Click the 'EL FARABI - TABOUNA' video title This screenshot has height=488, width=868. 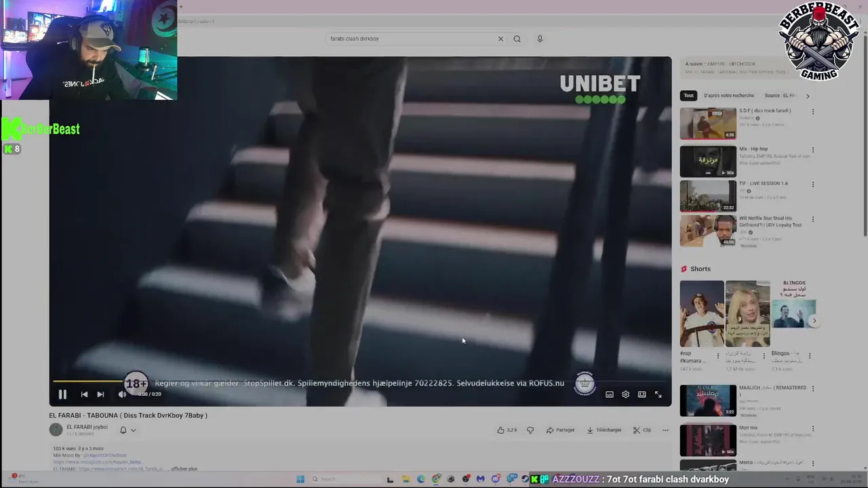[x=128, y=415]
